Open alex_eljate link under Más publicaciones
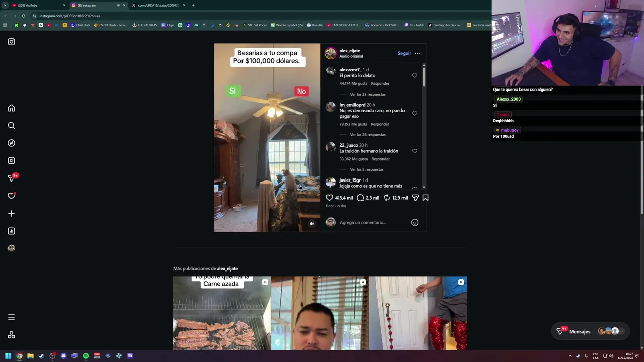The width and height of the screenshot is (644, 362). pos(227,268)
